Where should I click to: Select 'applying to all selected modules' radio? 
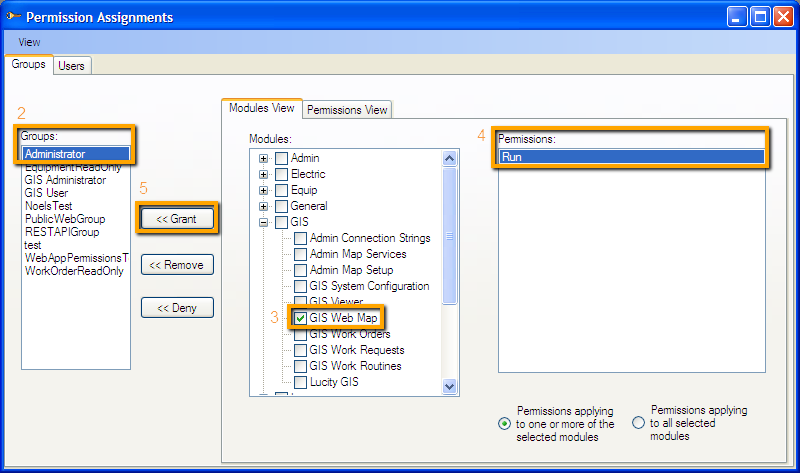(639, 423)
